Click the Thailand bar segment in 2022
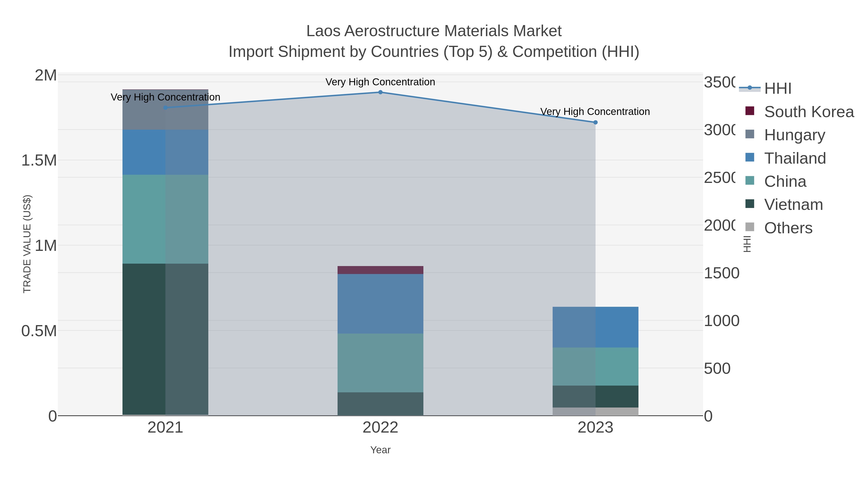868x488 pixels. (380, 304)
